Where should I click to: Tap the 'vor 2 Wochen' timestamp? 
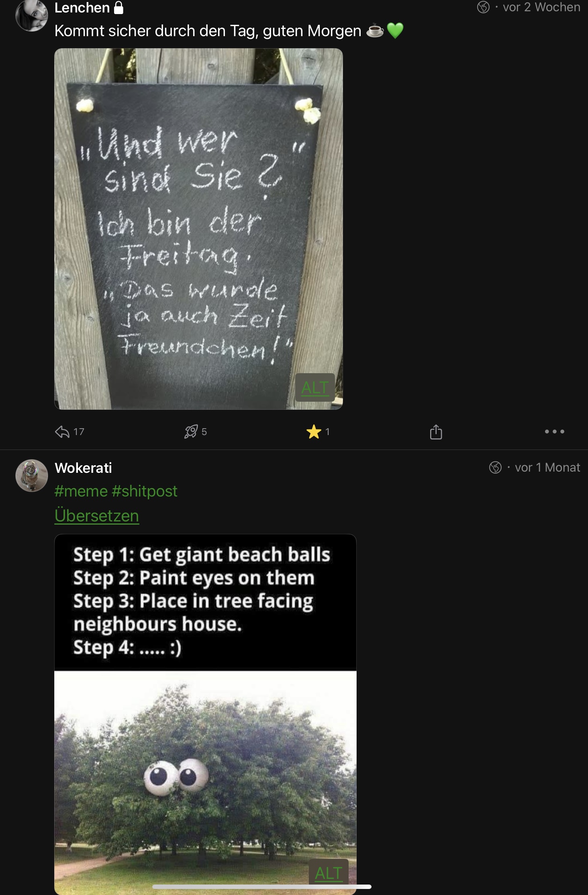click(541, 7)
